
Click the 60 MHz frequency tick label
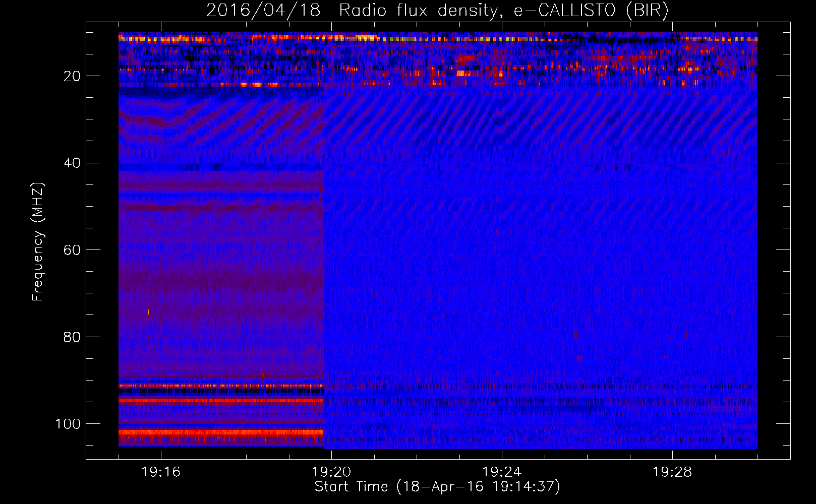click(72, 250)
